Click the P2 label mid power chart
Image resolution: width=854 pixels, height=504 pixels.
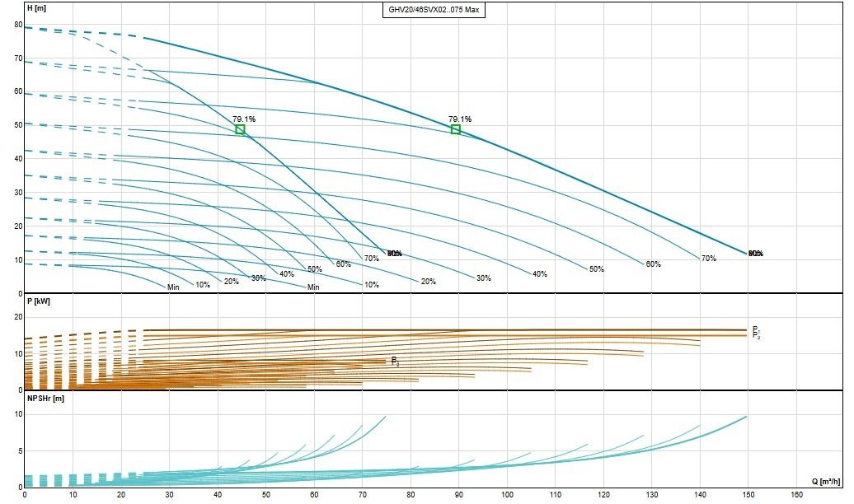coord(396,361)
